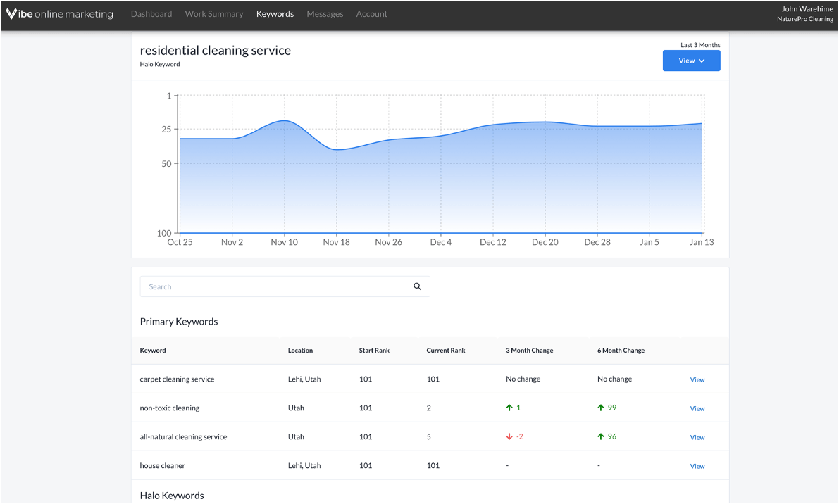Click View link for house cleaner
Screen dimensions: 839x504
pyautogui.click(x=697, y=467)
